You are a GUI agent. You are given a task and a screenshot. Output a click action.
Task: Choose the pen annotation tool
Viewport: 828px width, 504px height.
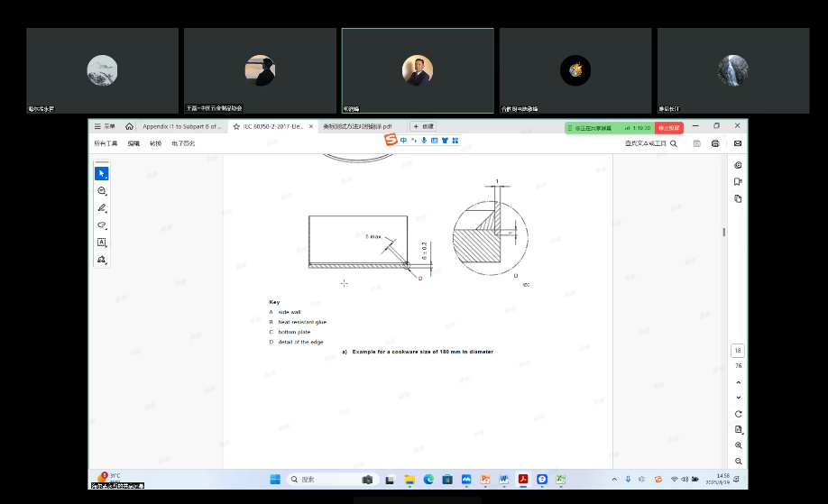102,208
